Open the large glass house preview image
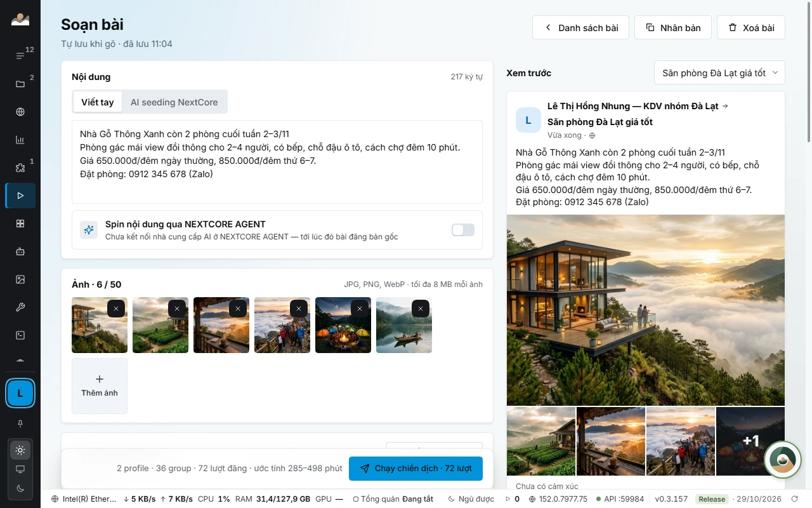The height and width of the screenshot is (508, 812). [x=646, y=310]
